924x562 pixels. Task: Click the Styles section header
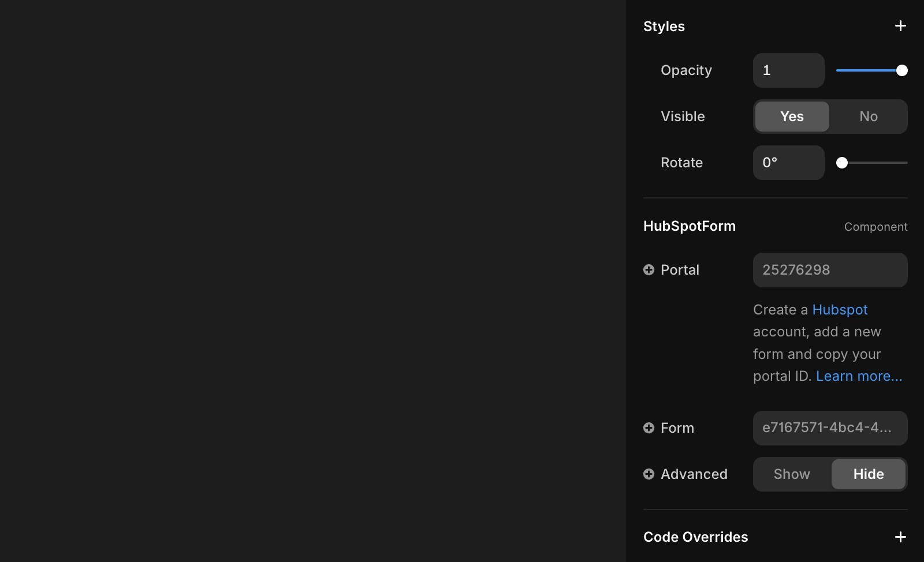664,26
